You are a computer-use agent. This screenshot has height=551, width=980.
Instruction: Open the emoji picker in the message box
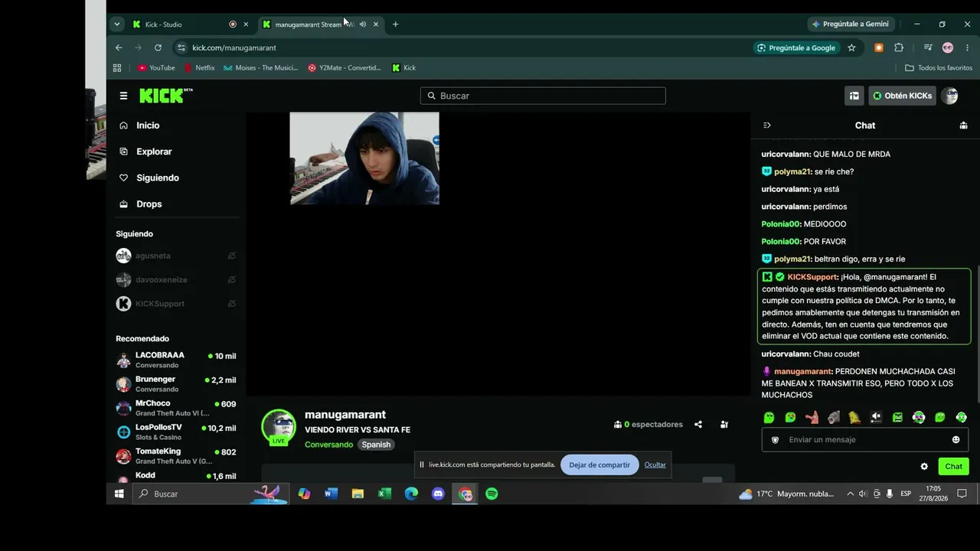(955, 440)
